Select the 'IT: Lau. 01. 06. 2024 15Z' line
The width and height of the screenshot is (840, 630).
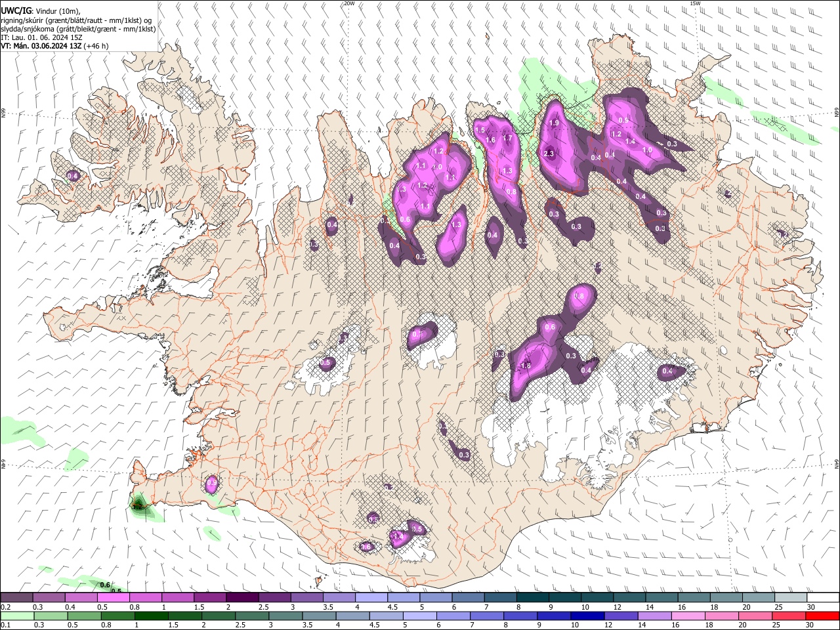41,37
